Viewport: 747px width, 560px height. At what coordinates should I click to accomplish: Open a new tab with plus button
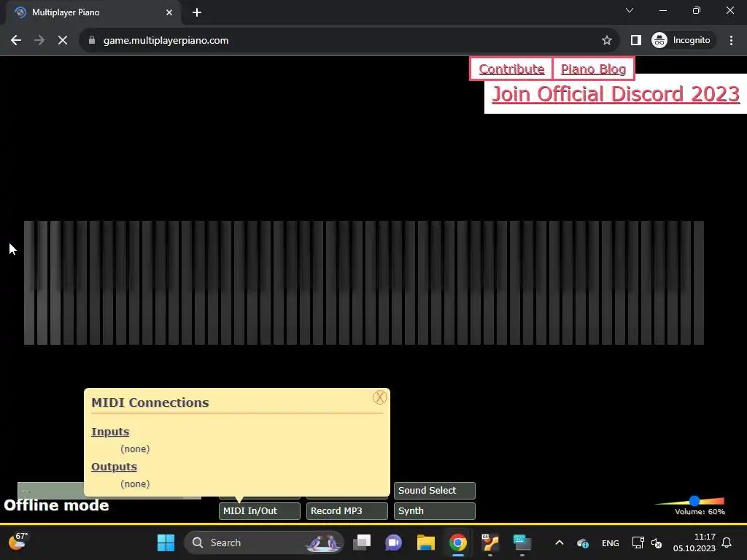pos(197,12)
